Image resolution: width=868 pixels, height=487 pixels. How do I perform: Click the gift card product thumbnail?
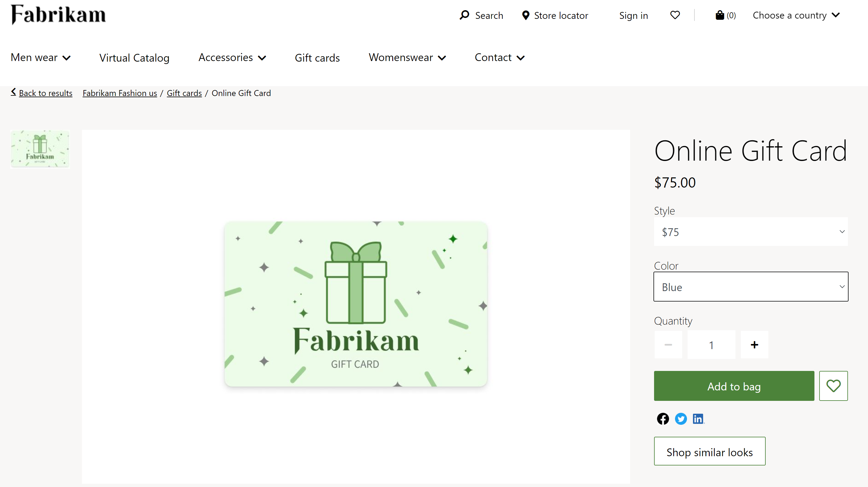(x=40, y=149)
